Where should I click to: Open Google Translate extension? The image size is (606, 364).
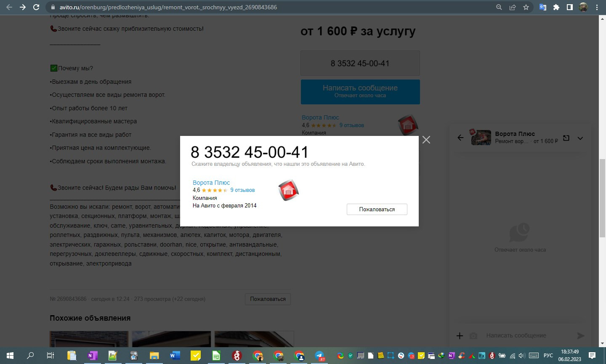[543, 7]
